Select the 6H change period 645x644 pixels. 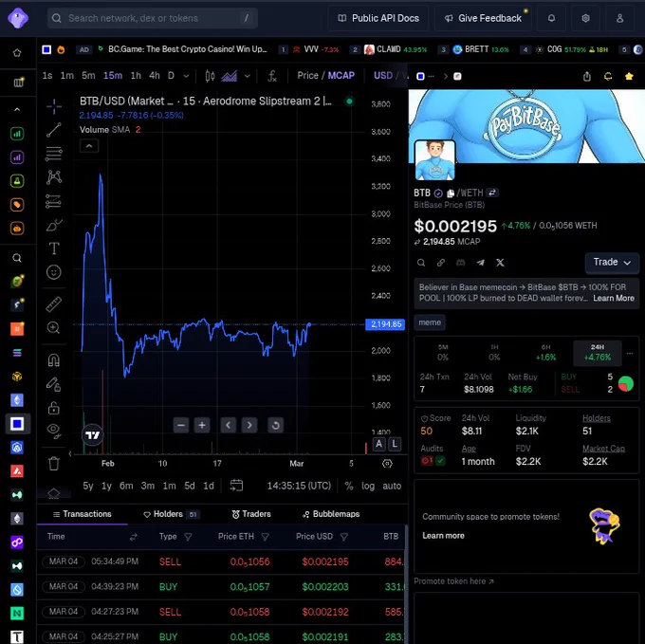[x=545, y=353]
